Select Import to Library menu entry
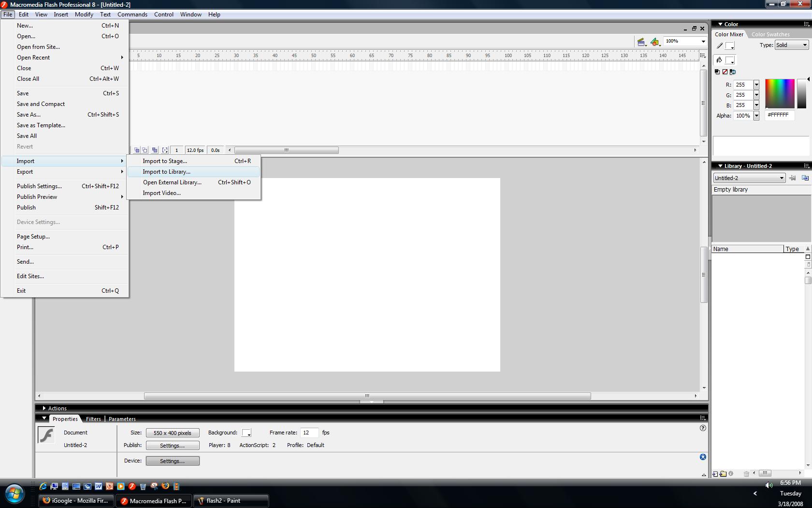This screenshot has width=812, height=508. click(x=194, y=172)
